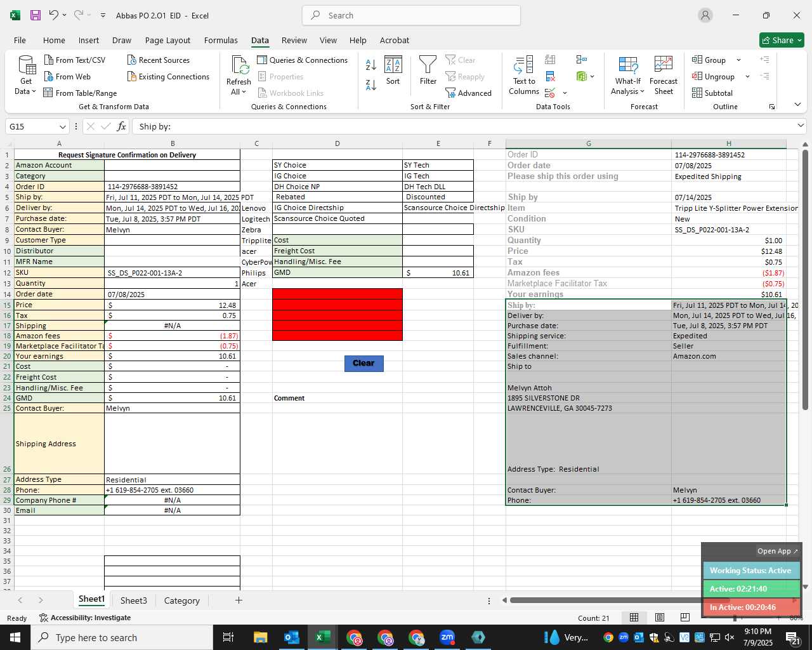Click the Search box in the title bar
This screenshot has width=812, height=650.
click(412, 15)
